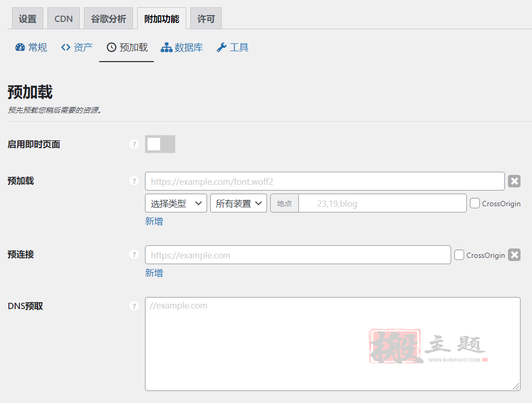This screenshot has height=403, width=532.
Task: Click 新增 under the preconnect row
Action: point(154,273)
